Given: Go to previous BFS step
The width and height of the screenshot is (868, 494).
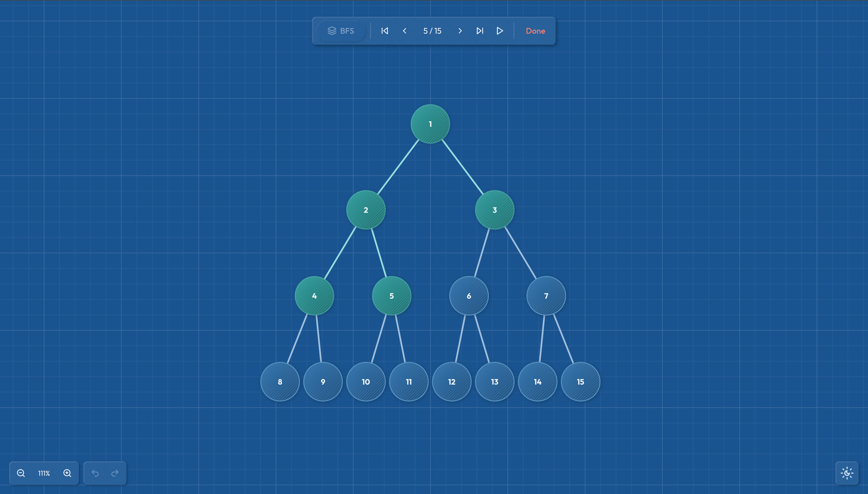Looking at the screenshot, I should (405, 31).
